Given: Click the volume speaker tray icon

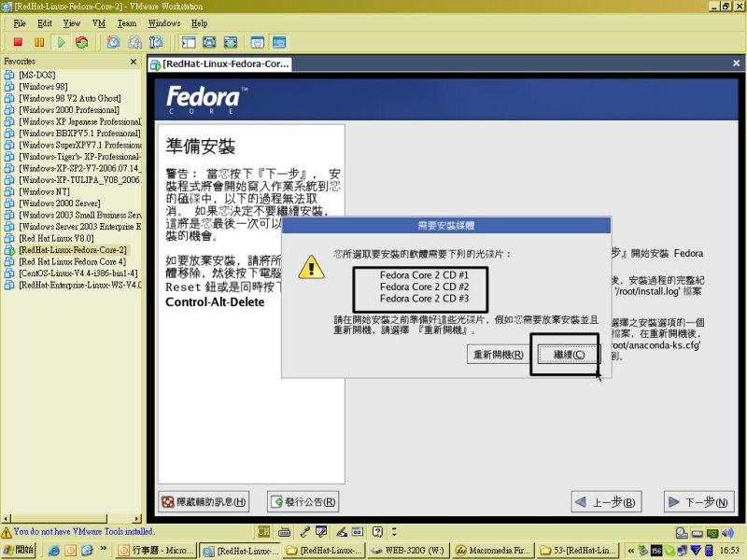Looking at the screenshot, I should coord(727,532).
